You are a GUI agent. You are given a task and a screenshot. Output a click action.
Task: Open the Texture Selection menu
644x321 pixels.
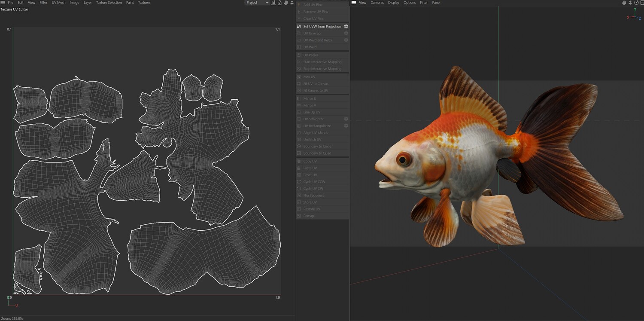109,3
